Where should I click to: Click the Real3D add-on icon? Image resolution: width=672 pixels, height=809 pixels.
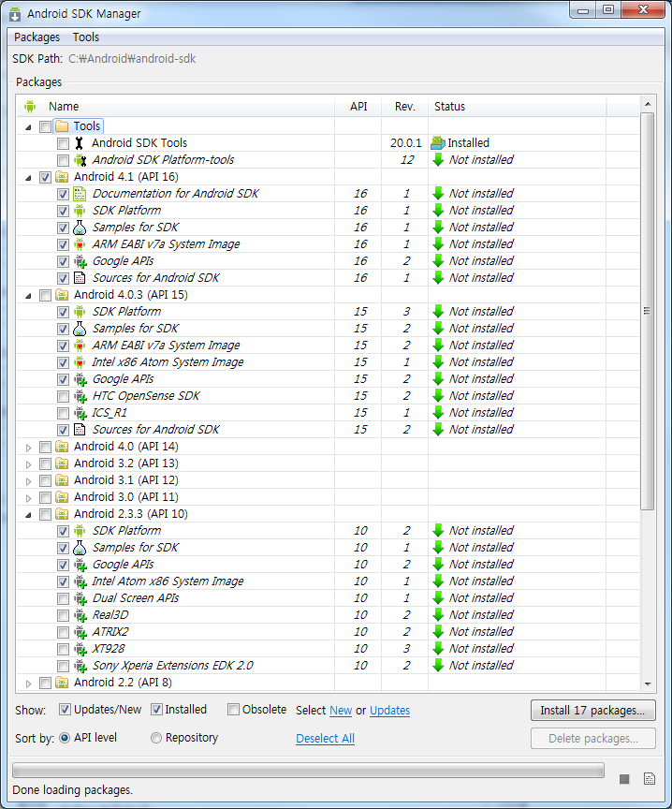coord(80,615)
